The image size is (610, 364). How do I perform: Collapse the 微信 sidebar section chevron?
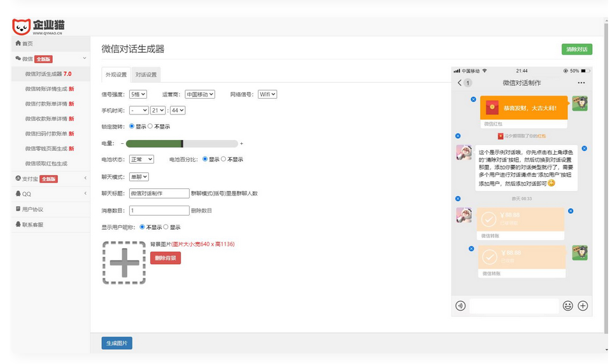[x=85, y=59]
